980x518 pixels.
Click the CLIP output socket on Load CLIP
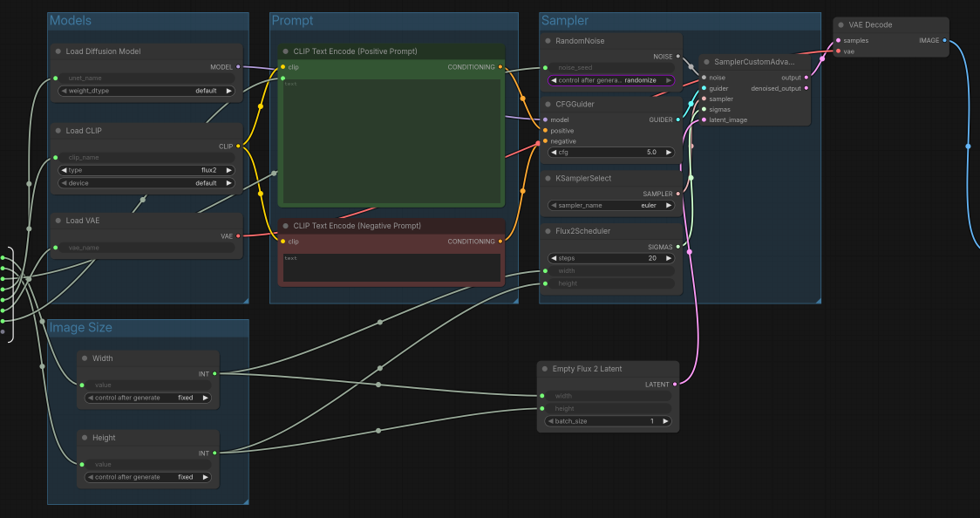pos(238,147)
